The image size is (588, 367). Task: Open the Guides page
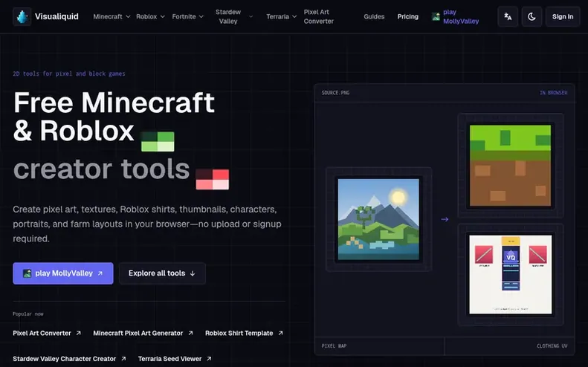[x=374, y=16]
